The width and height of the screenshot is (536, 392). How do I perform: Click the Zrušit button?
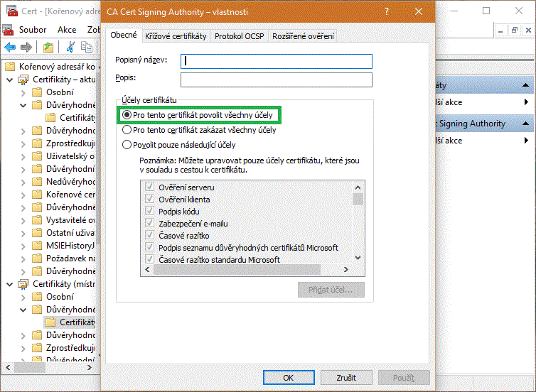coord(346,377)
